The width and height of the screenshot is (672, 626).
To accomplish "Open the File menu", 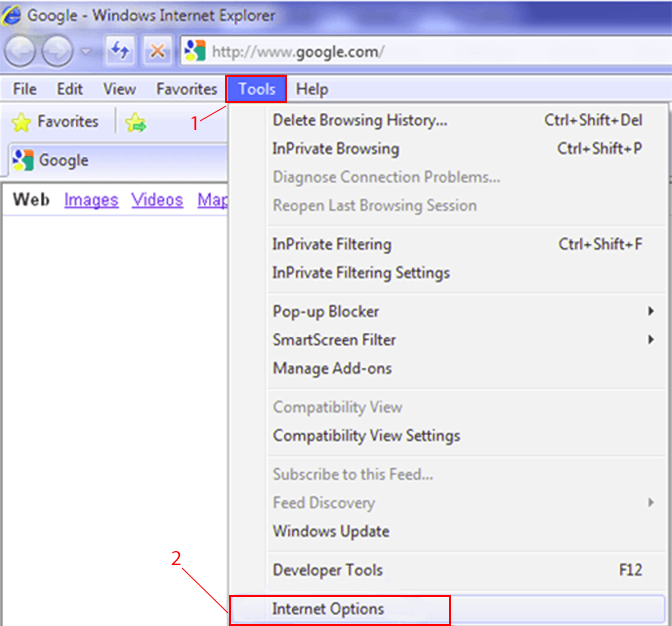I will coord(24,89).
